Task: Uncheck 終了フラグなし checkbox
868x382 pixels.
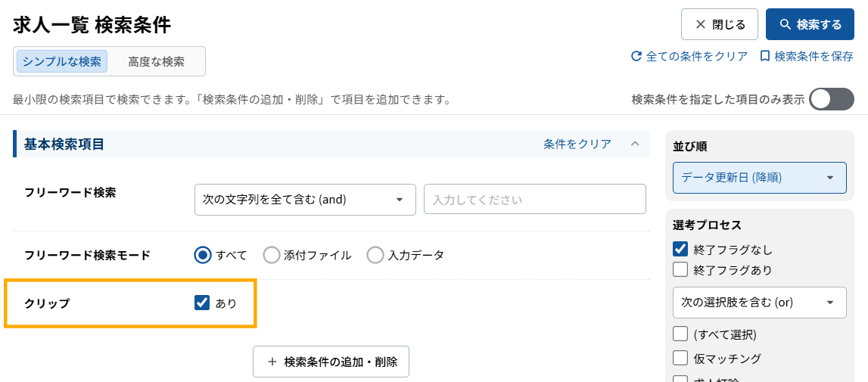Action: point(680,249)
